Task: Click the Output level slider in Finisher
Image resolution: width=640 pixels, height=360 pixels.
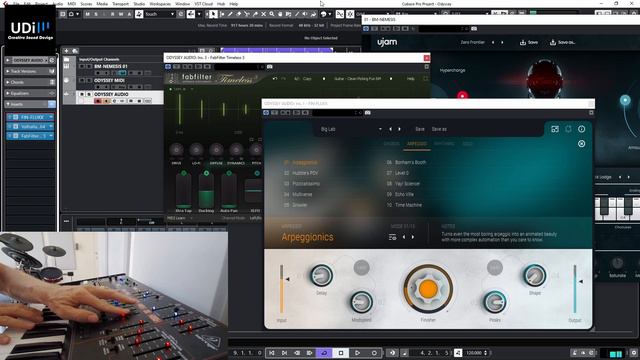Action: [x=575, y=289]
